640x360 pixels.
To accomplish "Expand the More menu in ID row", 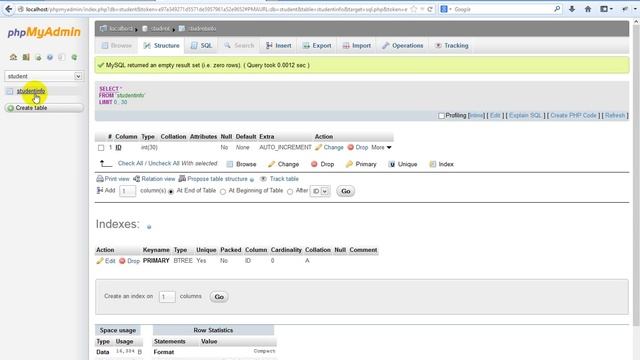I will (x=381, y=147).
